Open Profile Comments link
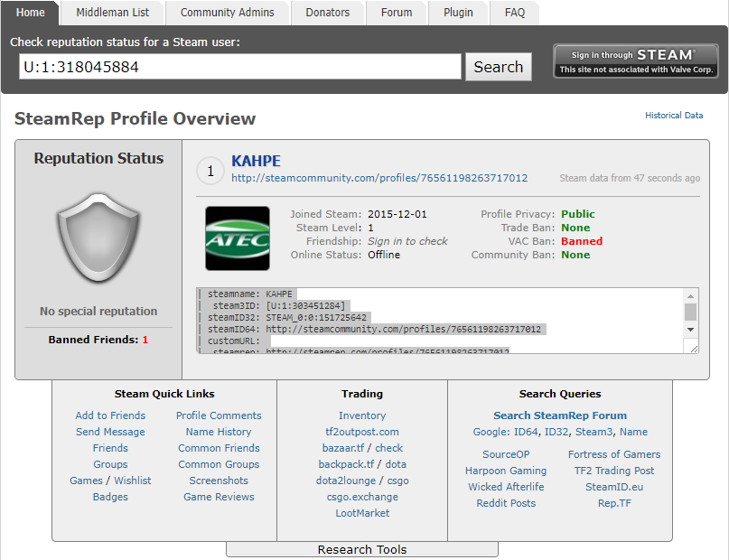Screen dimensions: 729x560 point(219,415)
